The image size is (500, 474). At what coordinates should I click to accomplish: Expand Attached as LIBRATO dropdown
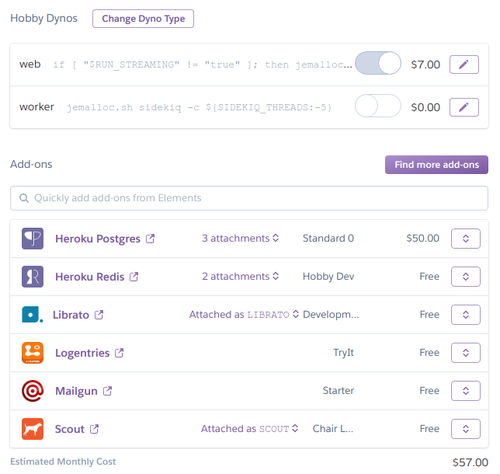click(x=244, y=314)
